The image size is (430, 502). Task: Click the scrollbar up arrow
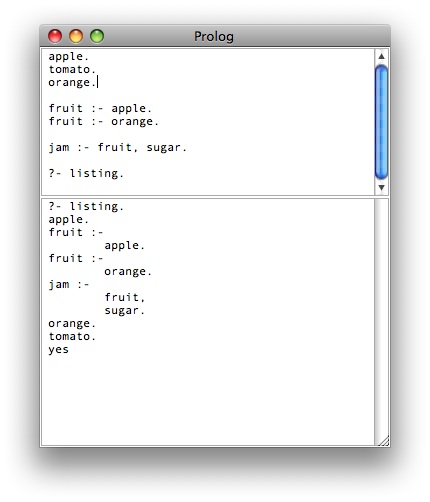pos(382,56)
